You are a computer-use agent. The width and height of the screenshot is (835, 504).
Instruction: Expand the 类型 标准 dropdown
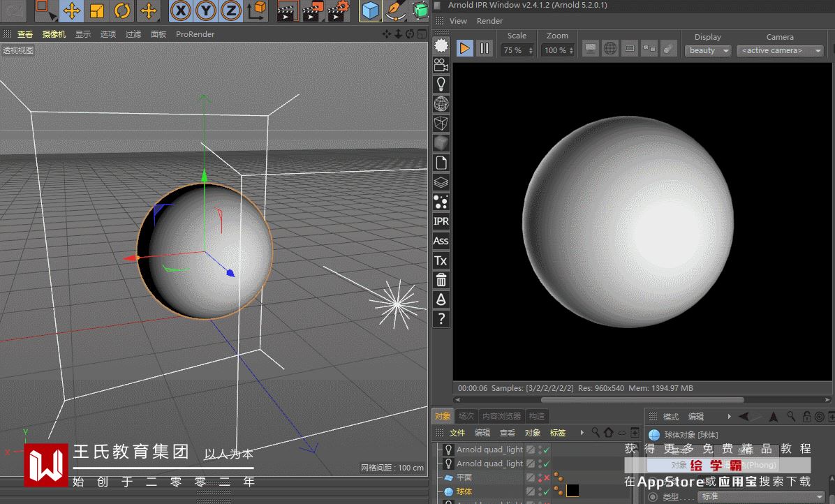point(761,496)
